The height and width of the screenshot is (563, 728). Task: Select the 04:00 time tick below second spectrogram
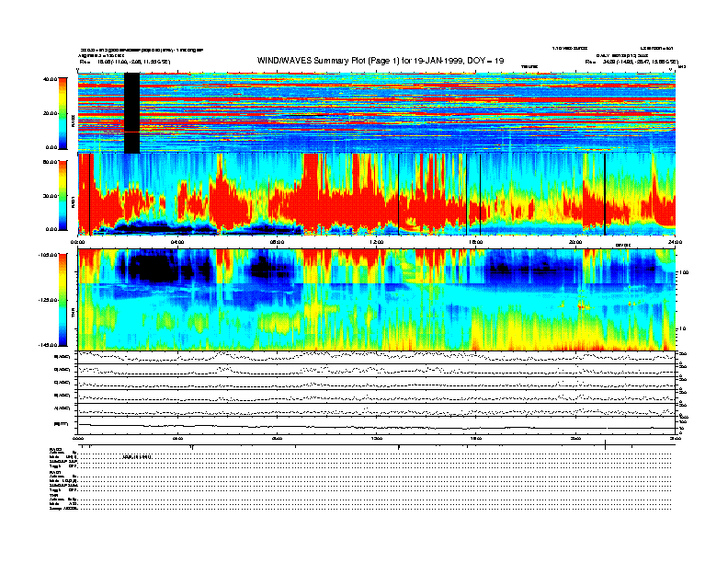[x=177, y=242]
